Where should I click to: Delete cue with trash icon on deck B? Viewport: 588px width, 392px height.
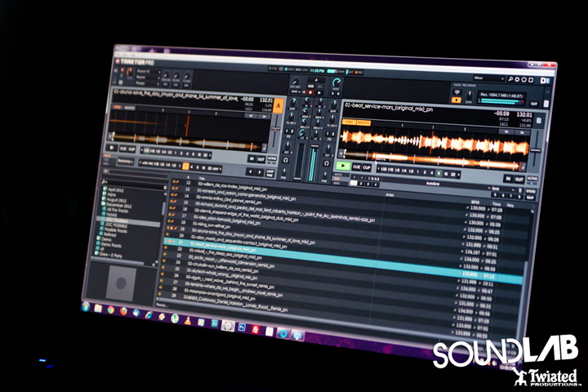coord(520,191)
